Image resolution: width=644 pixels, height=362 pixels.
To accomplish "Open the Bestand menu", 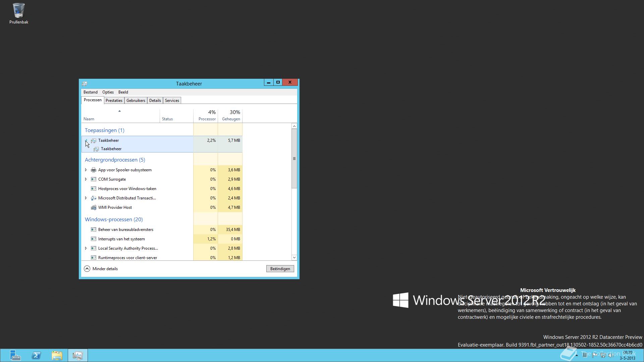I will tap(91, 92).
